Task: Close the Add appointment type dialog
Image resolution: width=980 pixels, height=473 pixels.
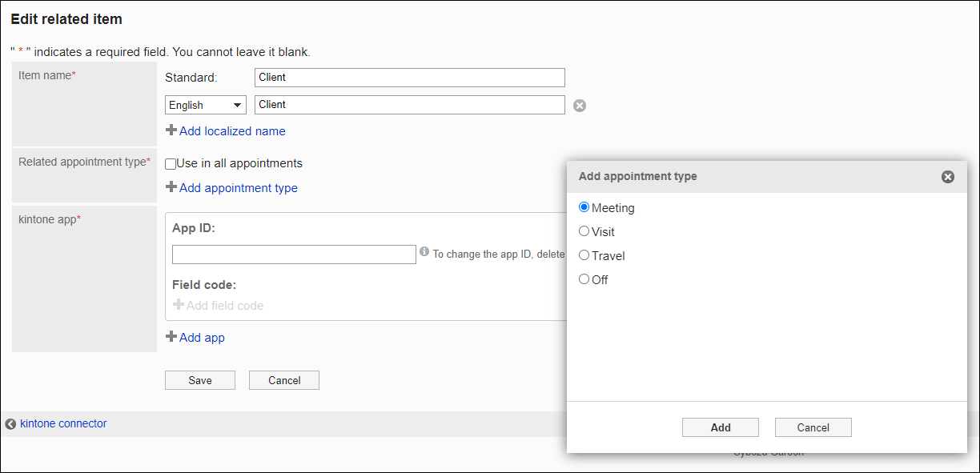Action: (948, 177)
